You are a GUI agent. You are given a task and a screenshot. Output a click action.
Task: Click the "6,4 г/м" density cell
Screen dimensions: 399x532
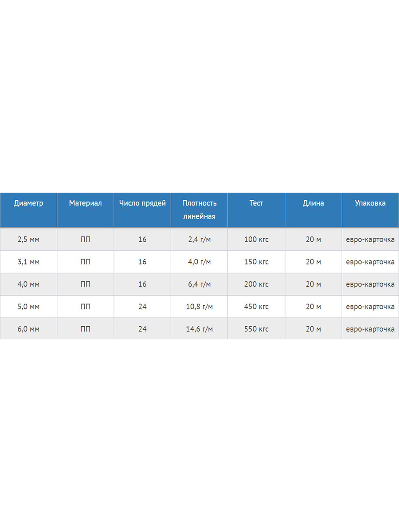coord(199,284)
